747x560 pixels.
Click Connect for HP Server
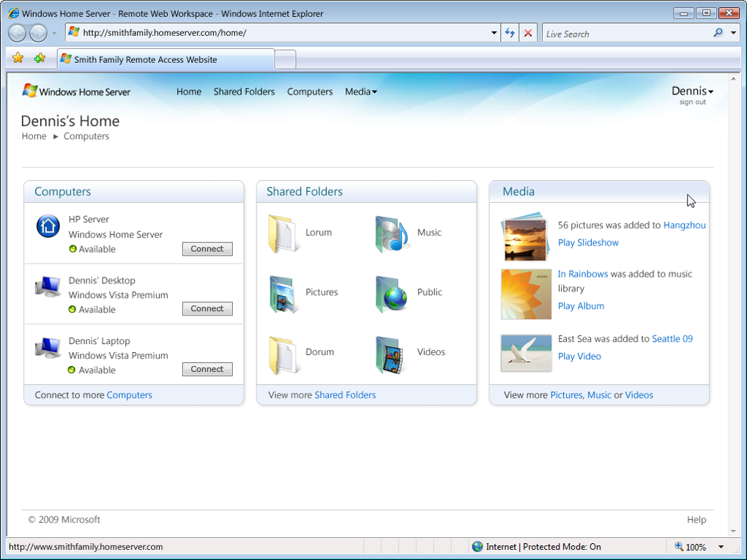(x=207, y=249)
